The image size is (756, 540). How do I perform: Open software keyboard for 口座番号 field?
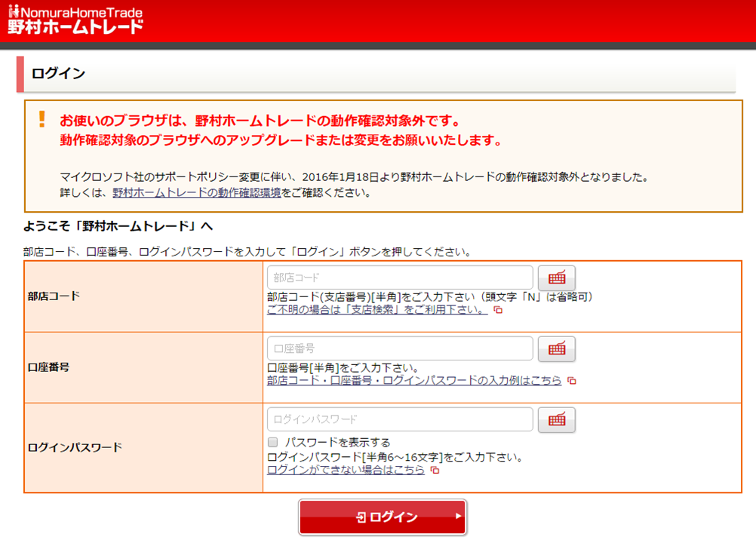[556, 348]
